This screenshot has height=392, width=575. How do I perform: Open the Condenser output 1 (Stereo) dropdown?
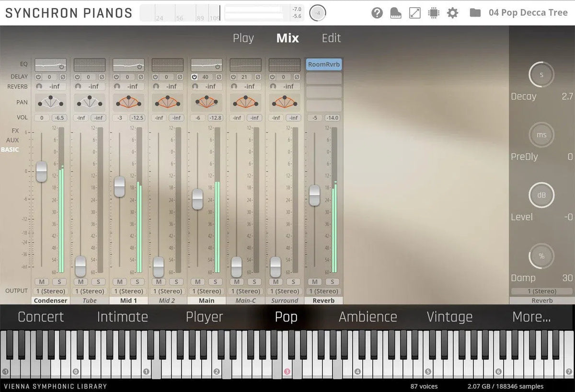point(50,291)
